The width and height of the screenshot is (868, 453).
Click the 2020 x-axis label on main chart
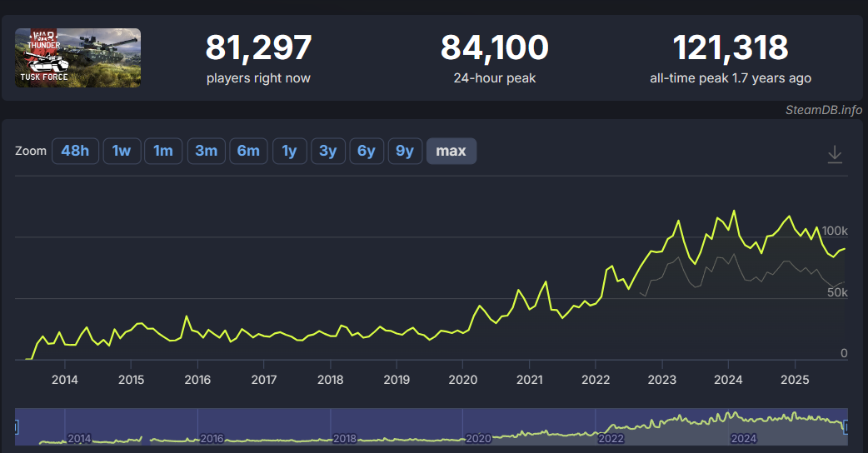click(x=463, y=380)
